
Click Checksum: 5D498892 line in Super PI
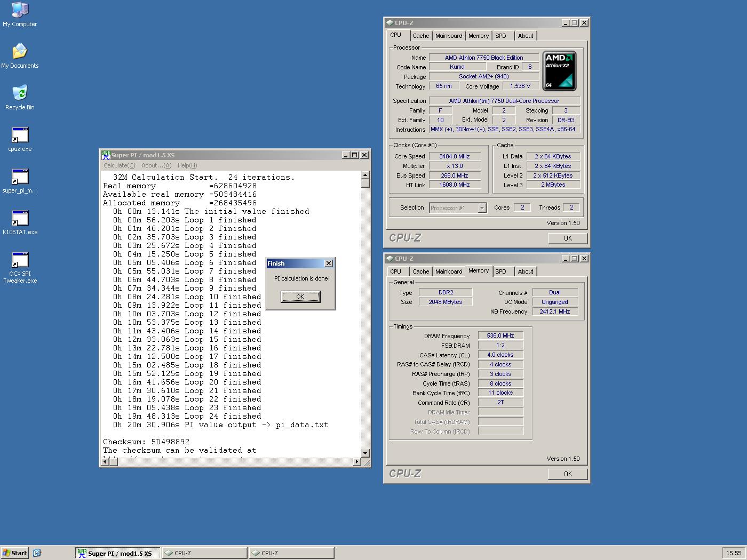tap(146, 442)
